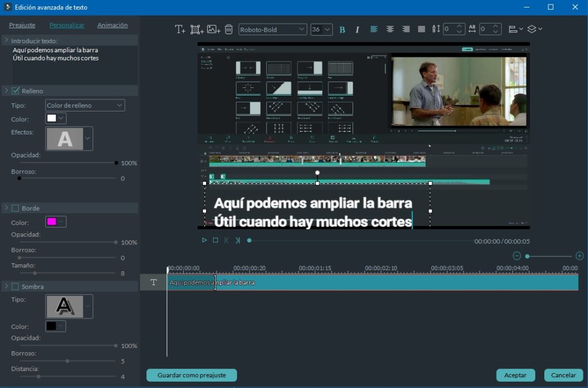Screen dimensions: 588x388
Task: Toggle bold text formatting
Action: click(x=342, y=30)
